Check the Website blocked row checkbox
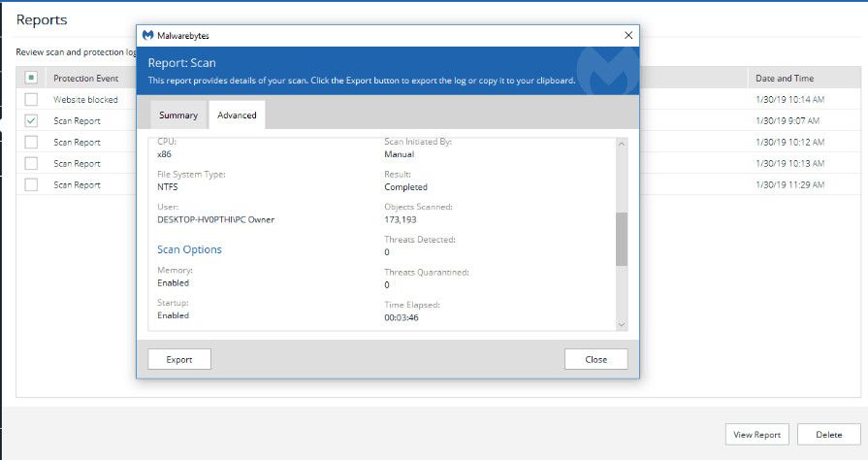Image resolution: width=868 pixels, height=460 pixels. (31, 99)
